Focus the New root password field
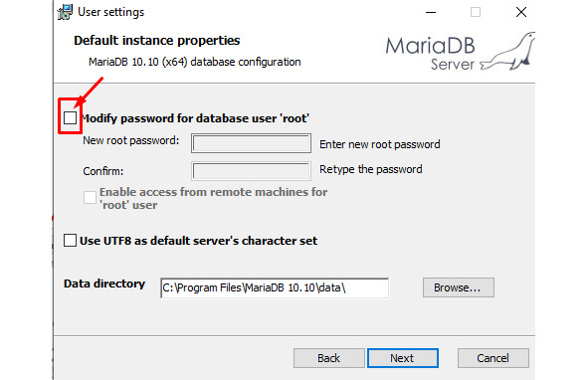The width and height of the screenshot is (588, 380). click(x=251, y=143)
